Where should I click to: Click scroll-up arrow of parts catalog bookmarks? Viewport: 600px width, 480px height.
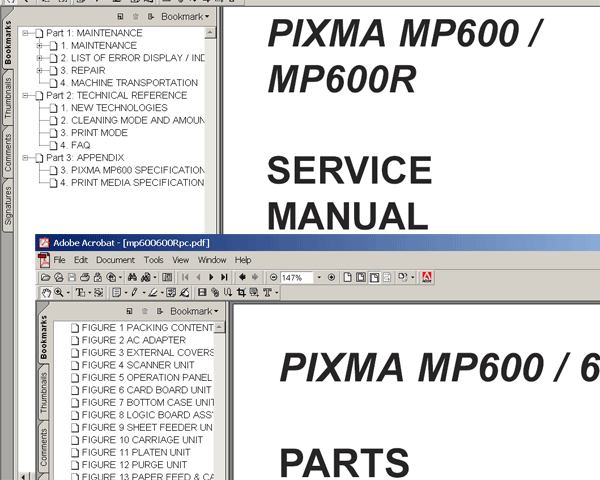219,327
